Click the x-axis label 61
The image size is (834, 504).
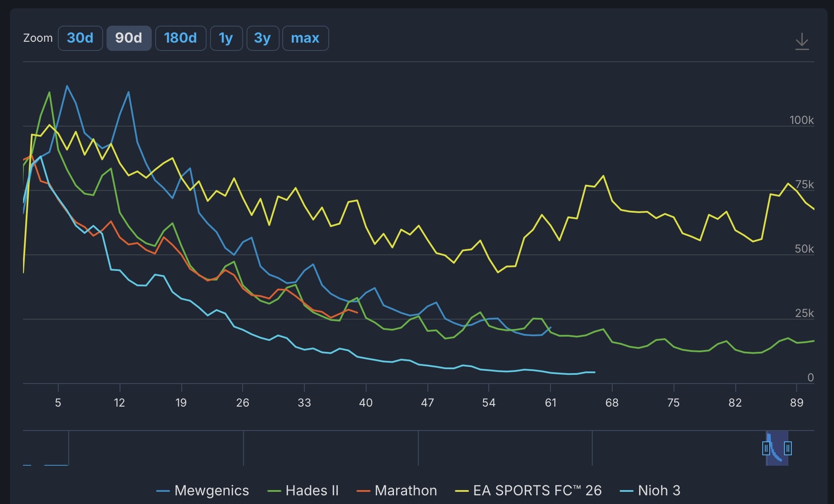(550, 403)
